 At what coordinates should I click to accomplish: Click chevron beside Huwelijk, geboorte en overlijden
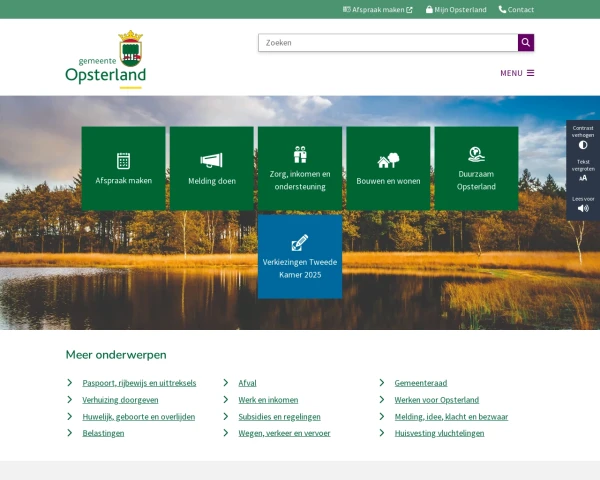(x=70, y=416)
